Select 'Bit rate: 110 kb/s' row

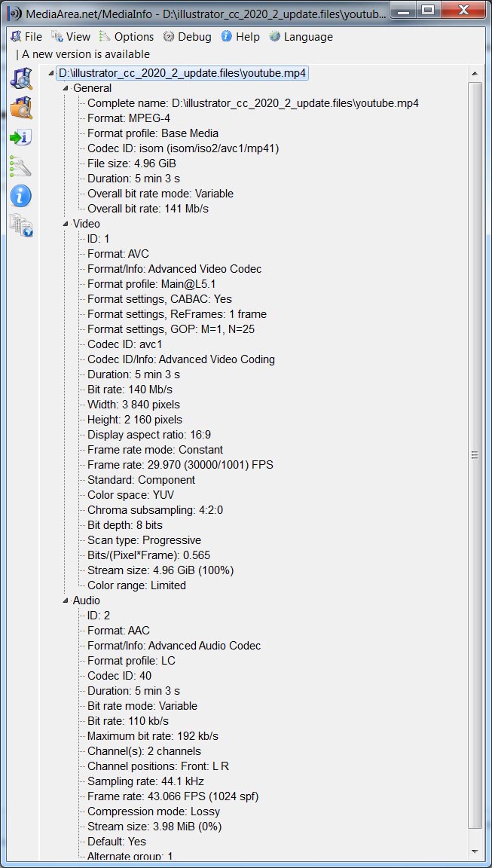[128, 721]
